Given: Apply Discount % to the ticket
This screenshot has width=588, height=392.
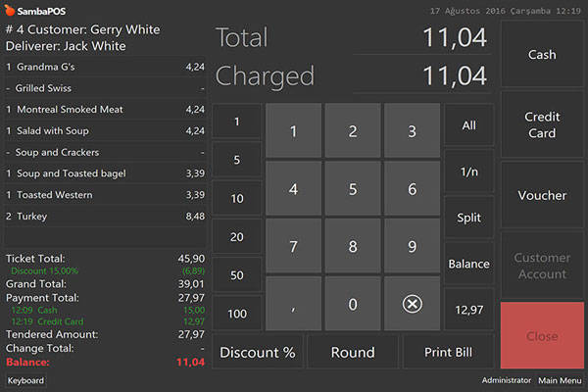Looking at the screenshot, I should [x=256, y=352].
